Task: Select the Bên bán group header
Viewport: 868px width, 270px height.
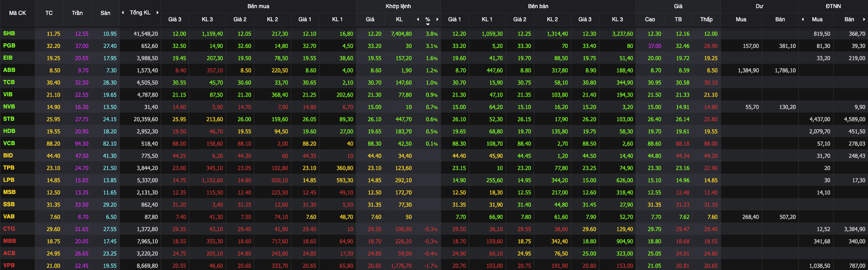Action: click(538, 6)
